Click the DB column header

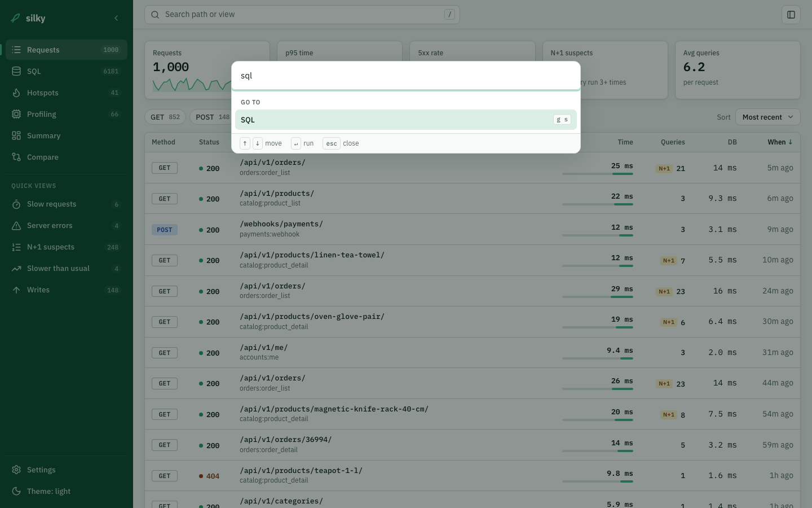point(732,142)
